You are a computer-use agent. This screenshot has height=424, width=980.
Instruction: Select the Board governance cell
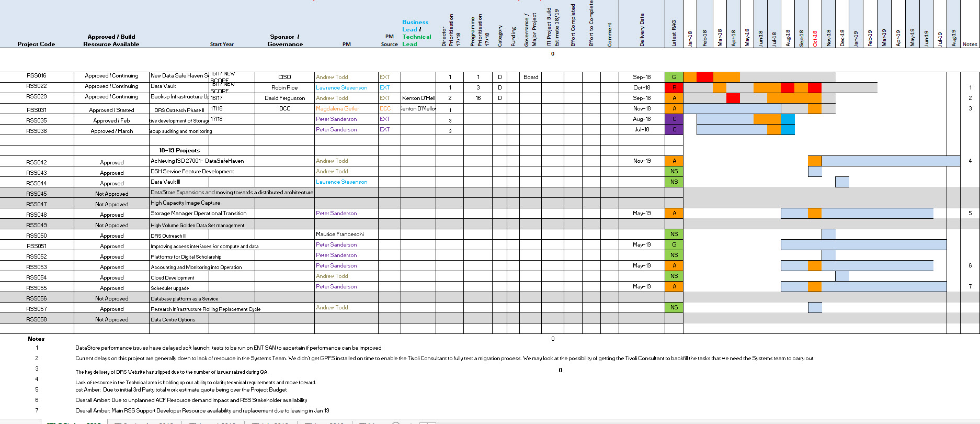531,77
